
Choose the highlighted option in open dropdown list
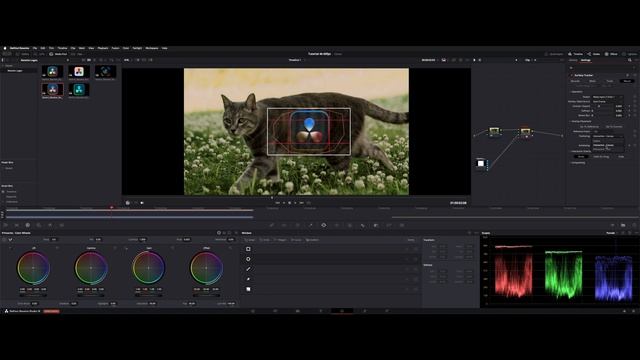coord(608,145)
